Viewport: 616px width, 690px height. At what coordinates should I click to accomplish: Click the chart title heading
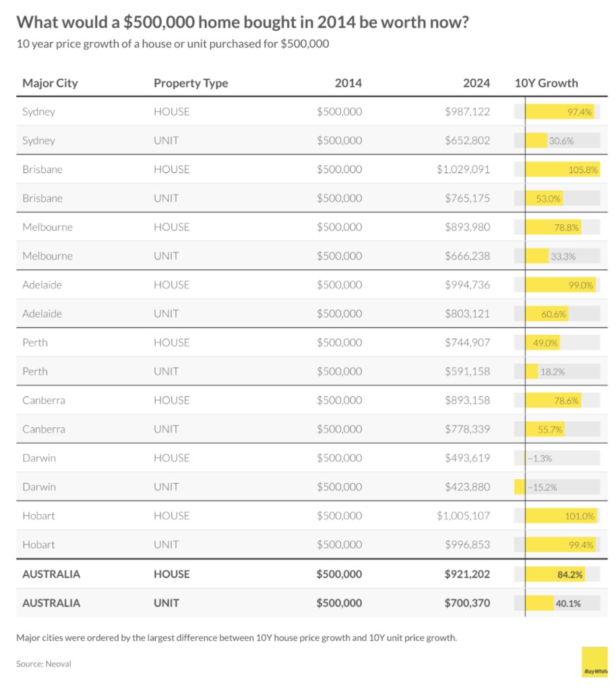click(243, 23)
